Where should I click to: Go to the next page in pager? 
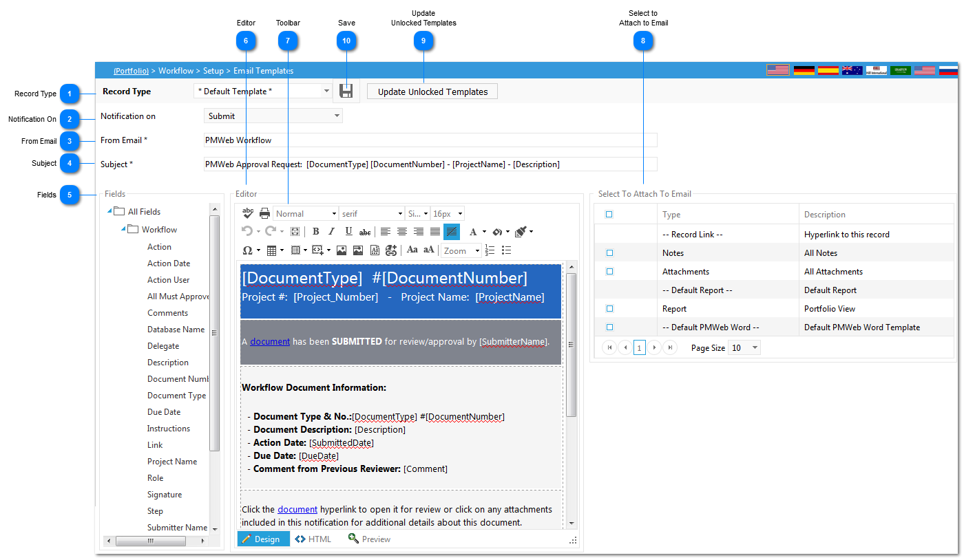(655, 348)
